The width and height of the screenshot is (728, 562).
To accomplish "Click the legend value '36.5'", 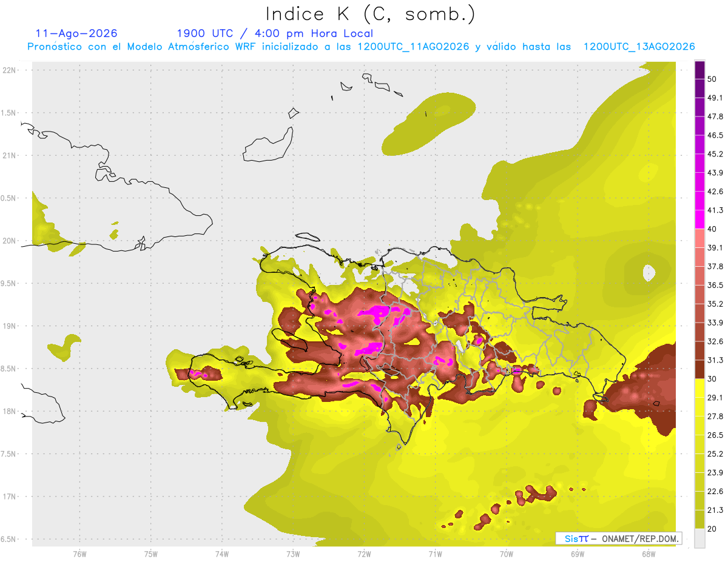I will [715, 286].
